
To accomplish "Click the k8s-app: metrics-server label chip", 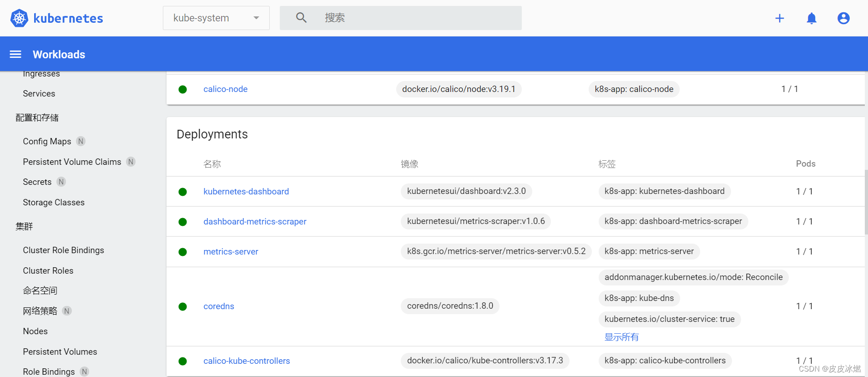I will click(x=649, y=251).
